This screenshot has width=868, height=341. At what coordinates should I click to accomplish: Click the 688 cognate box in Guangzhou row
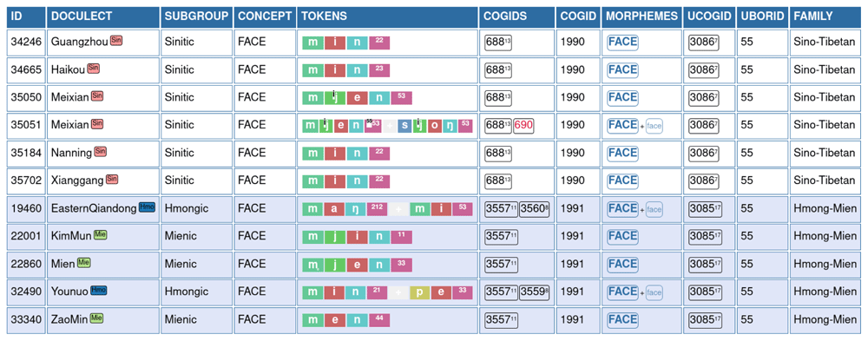tap(498, 42)
